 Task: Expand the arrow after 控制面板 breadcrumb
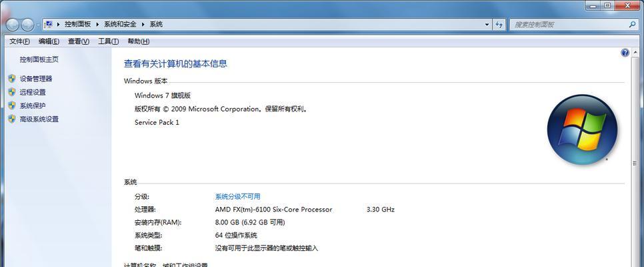tap(98, 24)
